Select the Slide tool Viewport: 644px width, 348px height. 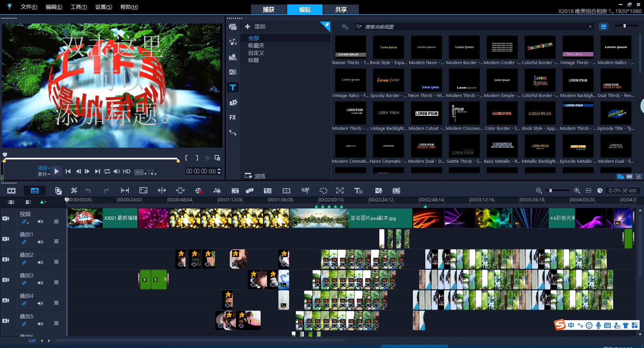(180, 191)
